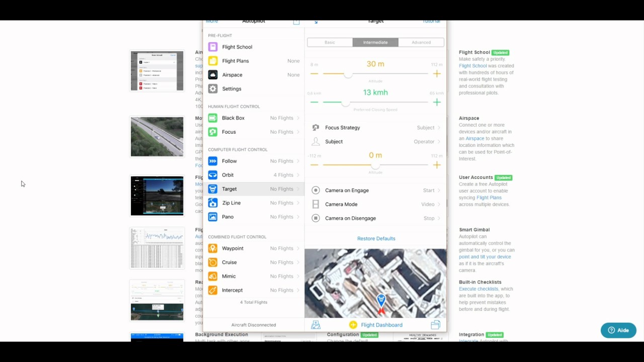Select the Intermediate tab
The image size is (644, 362).
coord(375,42)
